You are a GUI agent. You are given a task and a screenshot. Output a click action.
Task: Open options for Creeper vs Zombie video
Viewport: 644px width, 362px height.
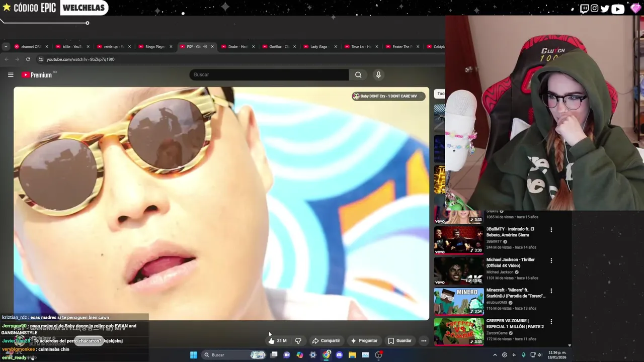tap(551, 321)
